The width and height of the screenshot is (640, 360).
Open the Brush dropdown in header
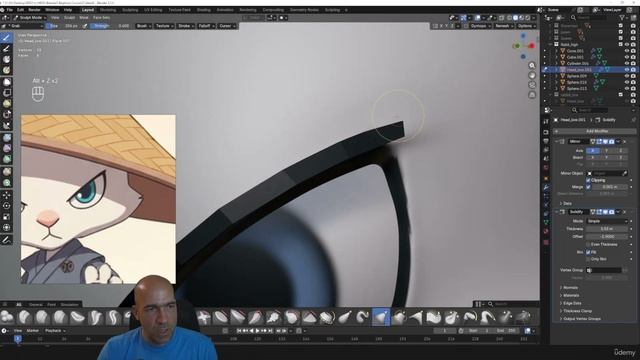[x=143, y=26]
